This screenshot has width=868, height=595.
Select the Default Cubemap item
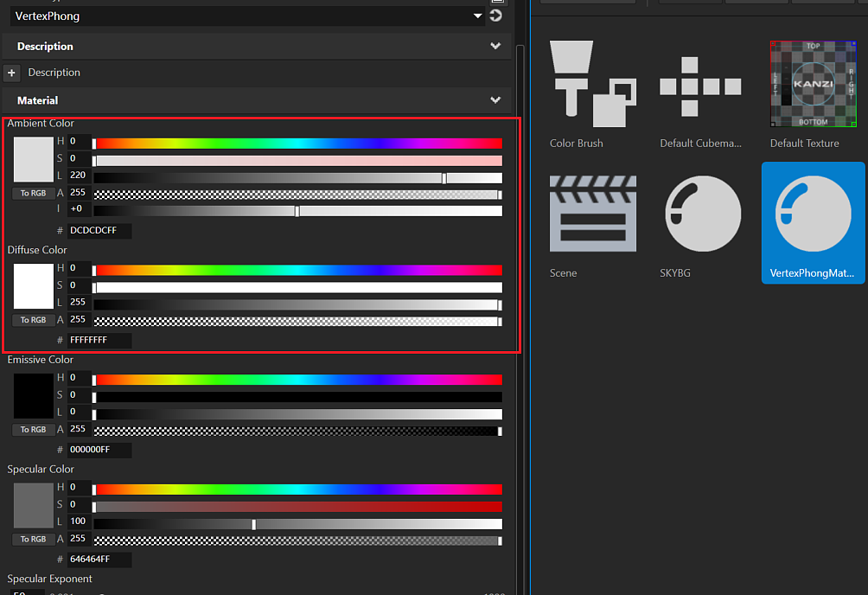point(700,95)
